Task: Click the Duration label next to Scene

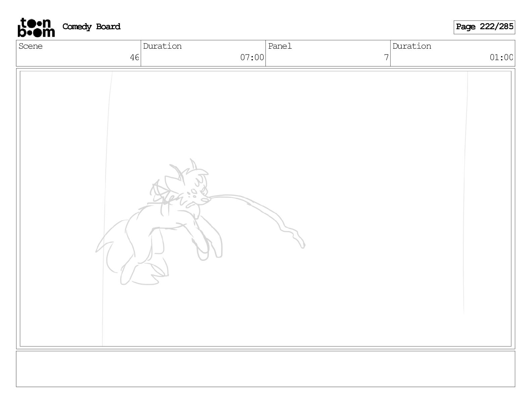Action: (x=162, y=46)
